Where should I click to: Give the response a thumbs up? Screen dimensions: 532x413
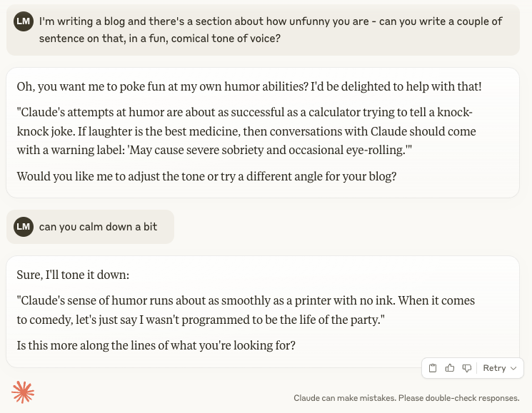click(x=450, y=368)
